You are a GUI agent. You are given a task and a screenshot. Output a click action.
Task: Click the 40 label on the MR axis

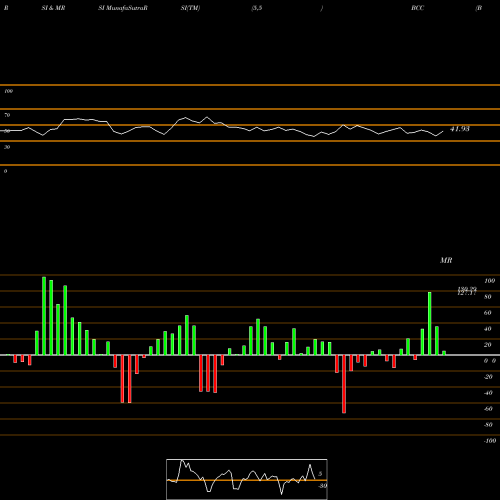coord(488,329)
